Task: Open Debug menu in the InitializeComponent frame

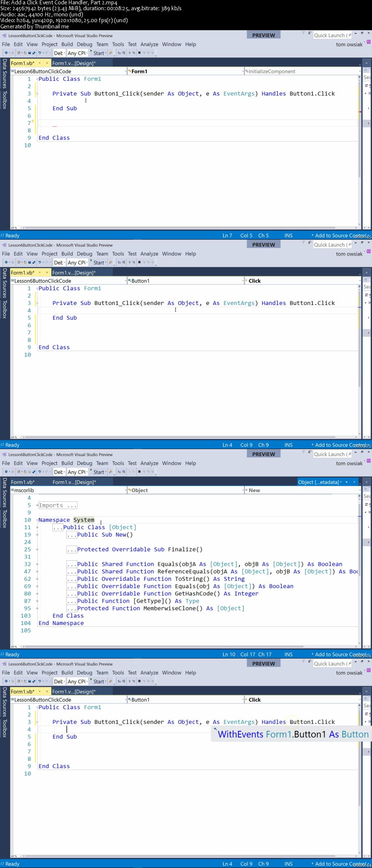Action: [85, 44]
